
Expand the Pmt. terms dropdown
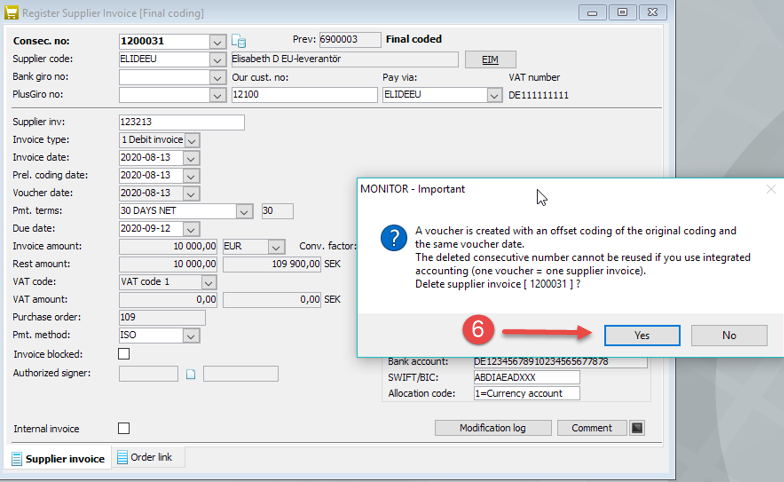(244, 212)
